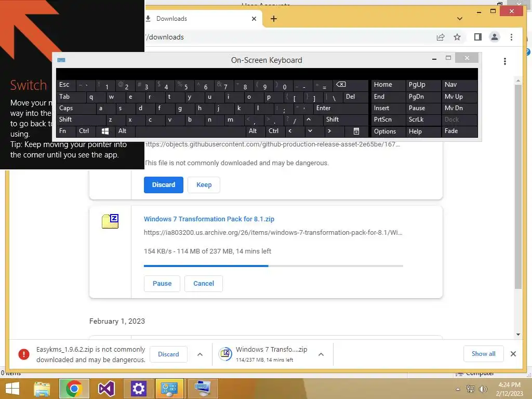532x399 pixels.
Task: Click the space bar on the keyboard
Action: click(x=190, y=131)
